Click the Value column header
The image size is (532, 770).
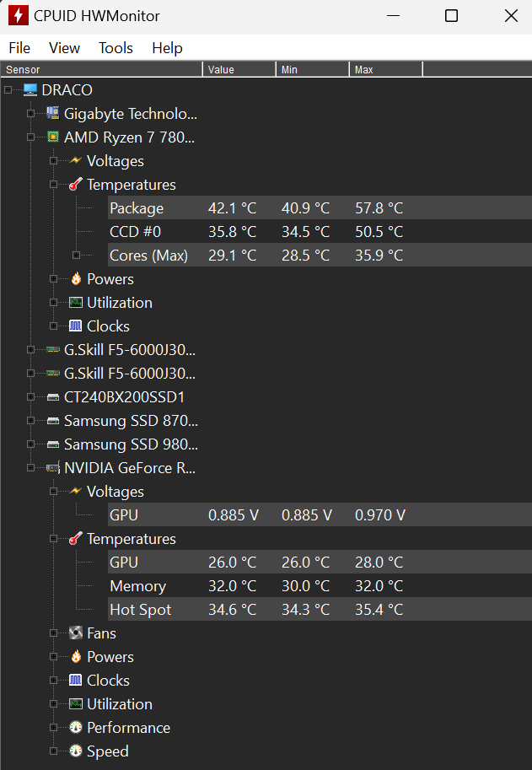[x=239, y=70]
